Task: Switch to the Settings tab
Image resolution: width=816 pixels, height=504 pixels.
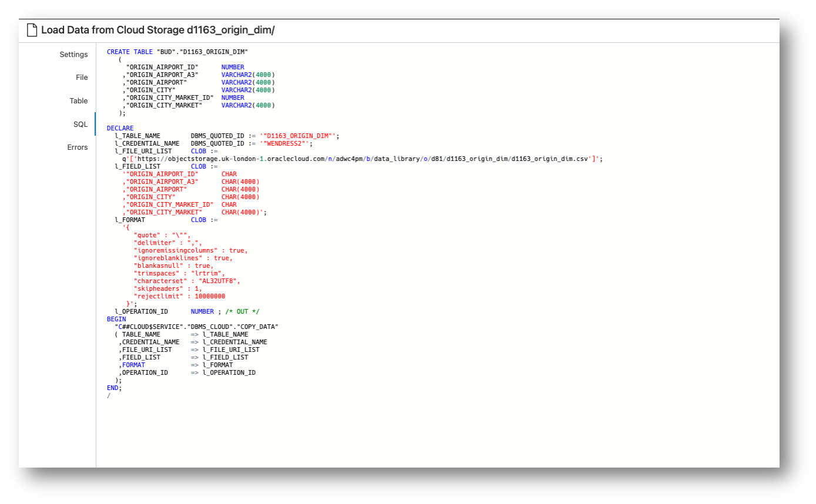Action: 73,54
